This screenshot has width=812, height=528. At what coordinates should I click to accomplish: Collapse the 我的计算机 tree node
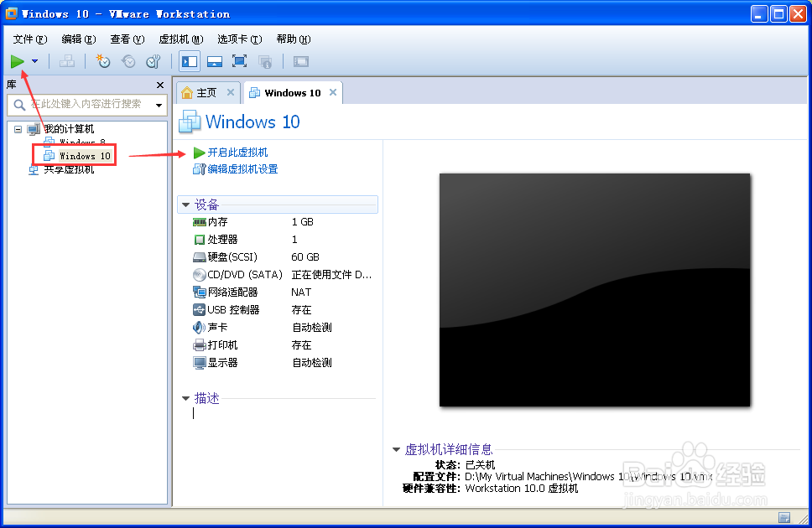(x=18, y=129)
